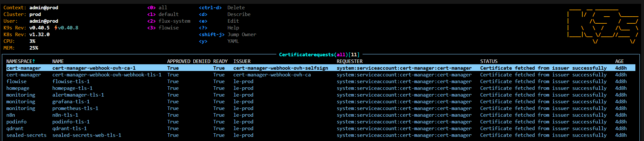Click the ISSUER column header
Viewport: 644px width, 141px height.
[x=242, y=61]
